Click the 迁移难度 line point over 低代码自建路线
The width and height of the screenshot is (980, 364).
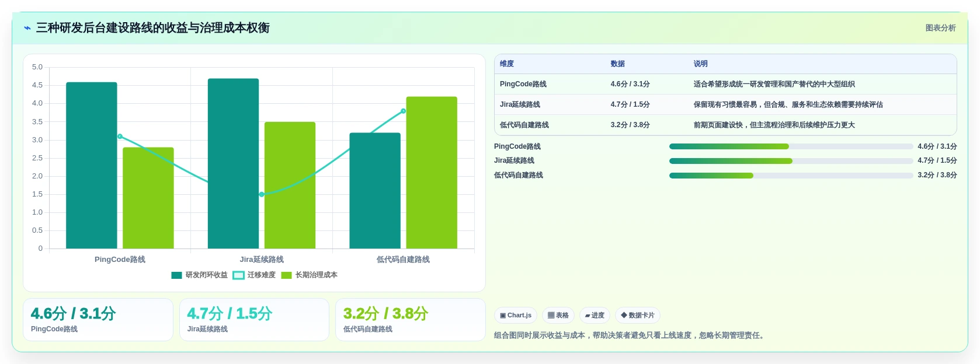(x=403, y=111)
